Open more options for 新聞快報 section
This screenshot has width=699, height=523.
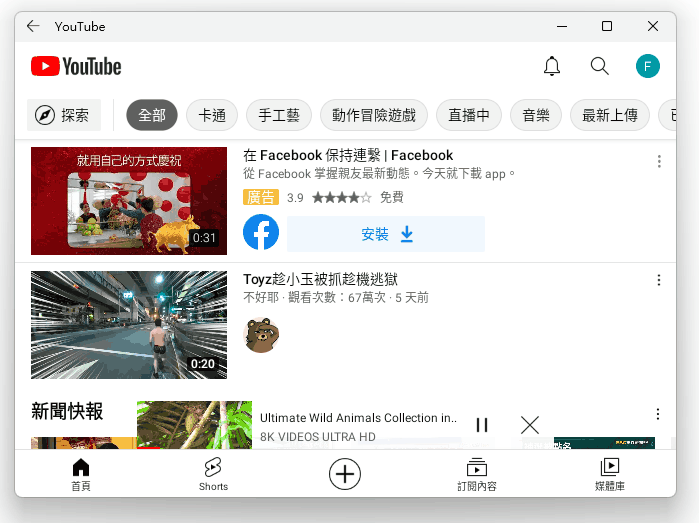658,414
